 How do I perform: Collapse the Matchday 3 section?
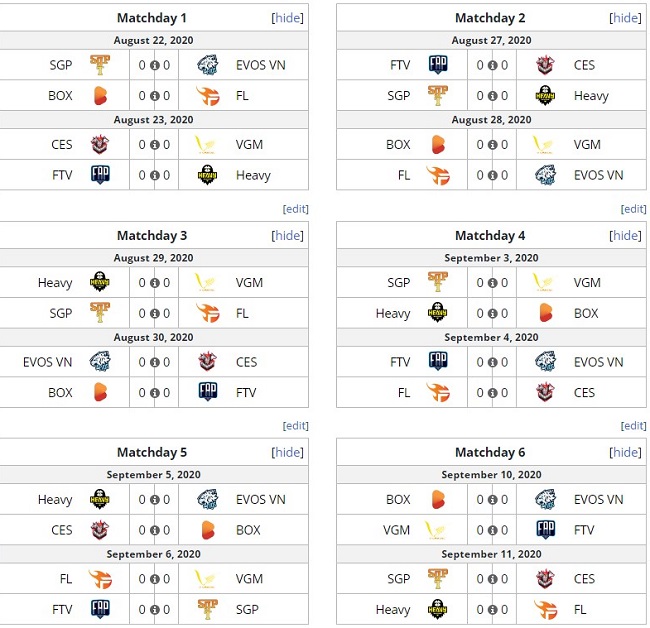[288, 235]
